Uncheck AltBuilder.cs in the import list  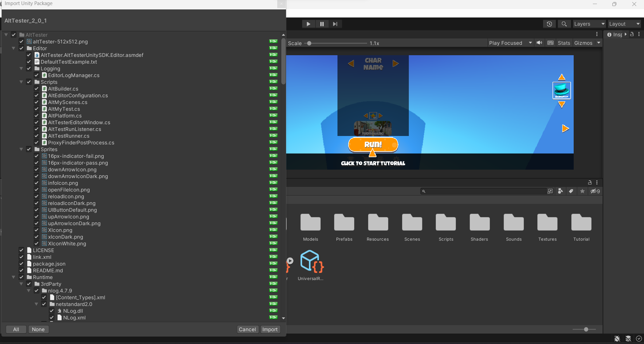coord(36,89)
